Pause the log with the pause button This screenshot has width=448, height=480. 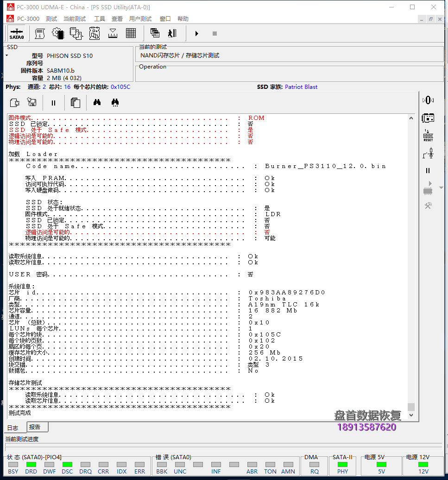54,103
